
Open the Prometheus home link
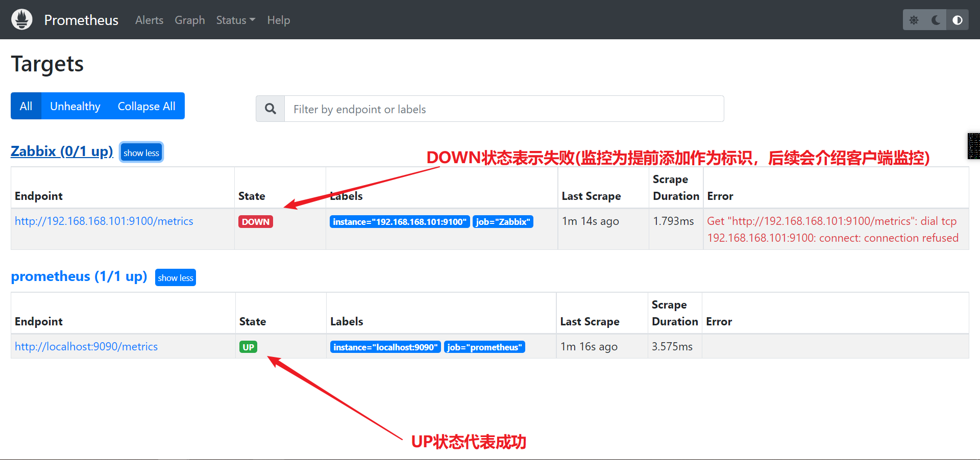(x=81, y=20)
